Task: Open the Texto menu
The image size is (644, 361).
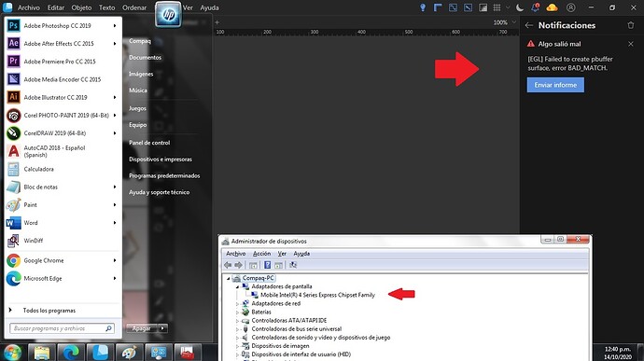Action: pos(106,7)
